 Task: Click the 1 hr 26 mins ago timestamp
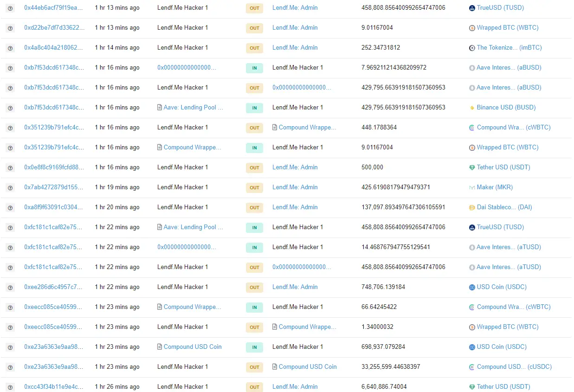point(117,387)
